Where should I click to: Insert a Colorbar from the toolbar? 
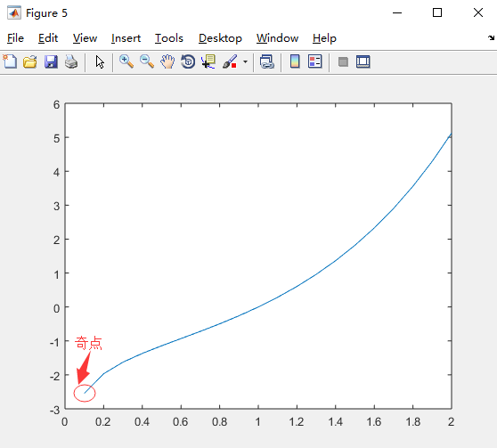[295, 61]
